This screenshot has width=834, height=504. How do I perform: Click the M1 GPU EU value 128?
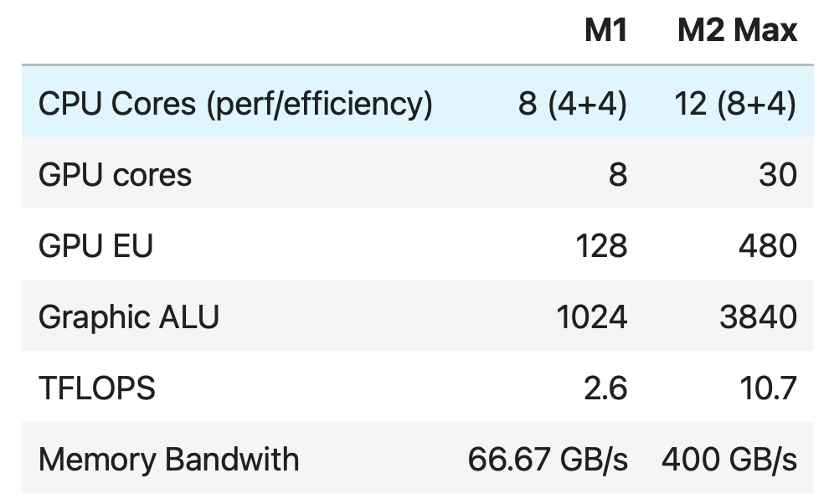click(600, 246)
